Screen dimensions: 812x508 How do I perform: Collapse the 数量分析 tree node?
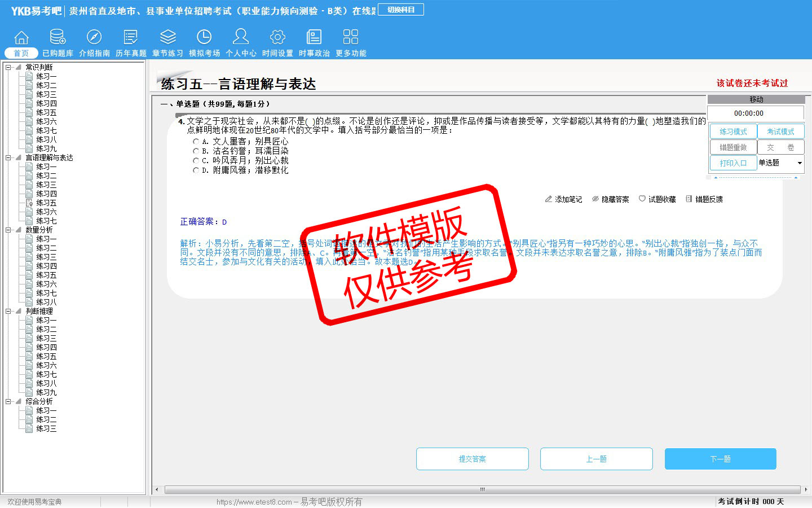[x=8, y=230]
